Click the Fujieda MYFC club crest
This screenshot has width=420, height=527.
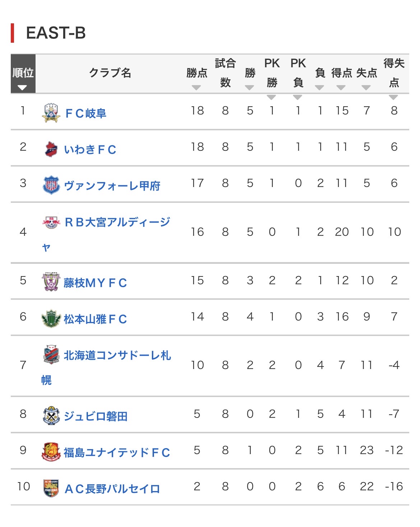click(51, 282)
